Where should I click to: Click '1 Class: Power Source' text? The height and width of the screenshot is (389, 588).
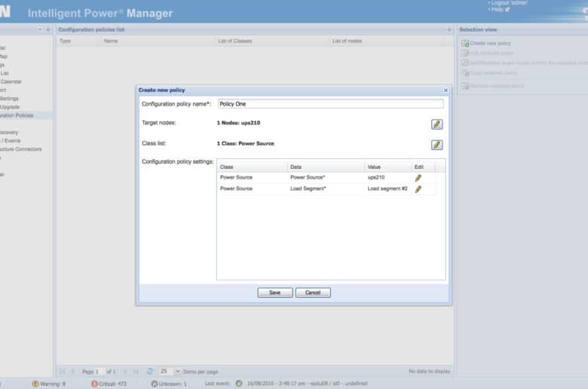click(x=246, y=143)
